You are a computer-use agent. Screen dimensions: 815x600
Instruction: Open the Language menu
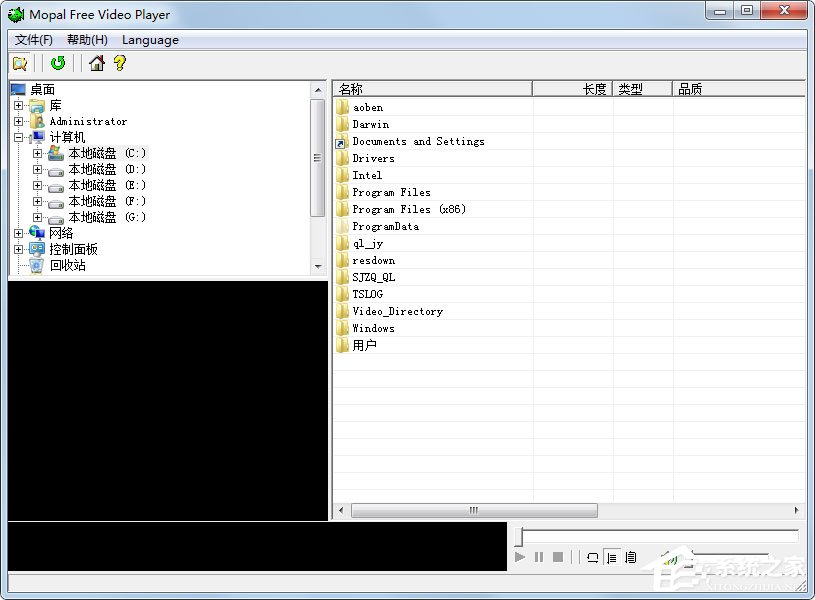coord(150,40)
